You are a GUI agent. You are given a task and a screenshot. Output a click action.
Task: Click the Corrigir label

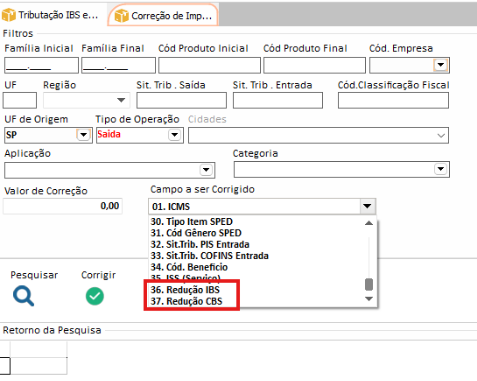pyautogui.click(x=98, y=275)
